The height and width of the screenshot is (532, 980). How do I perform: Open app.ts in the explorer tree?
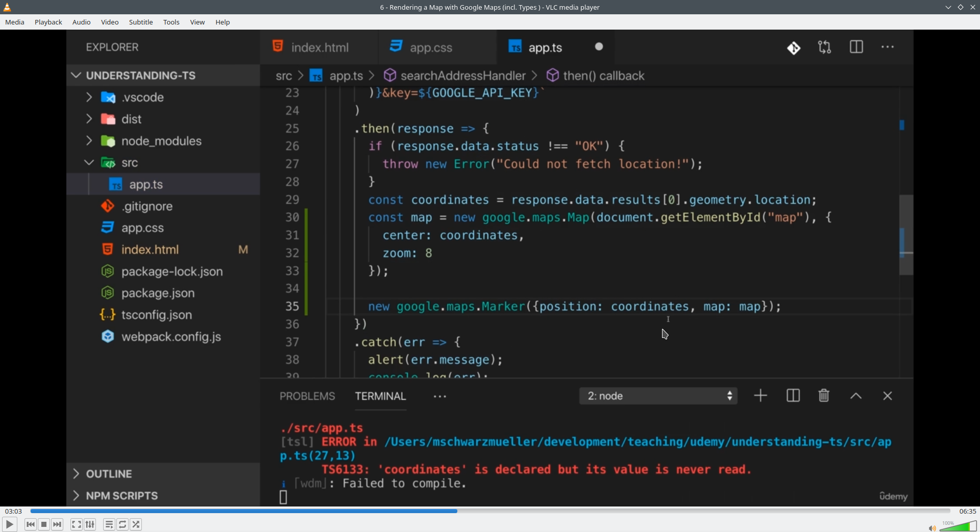pyautogui.click(x=163, y=184)
